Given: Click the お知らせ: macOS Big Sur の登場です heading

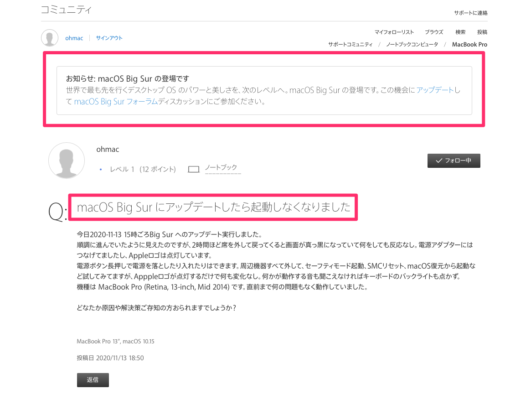Looking at the screenshot, I should (x=128, y=78).
